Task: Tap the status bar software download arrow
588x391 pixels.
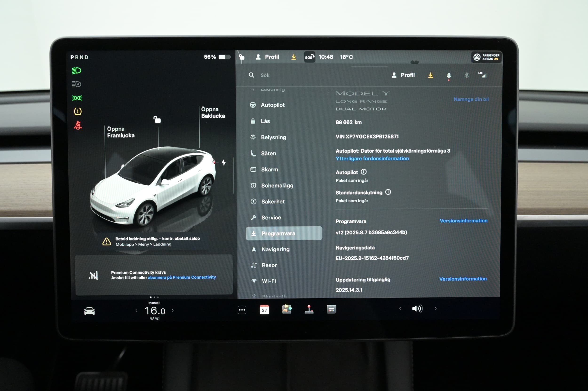Action: click(x=294, y=57)
